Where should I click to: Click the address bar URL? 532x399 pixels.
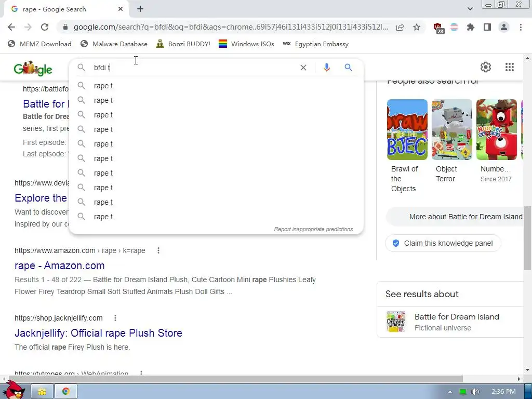231,27
